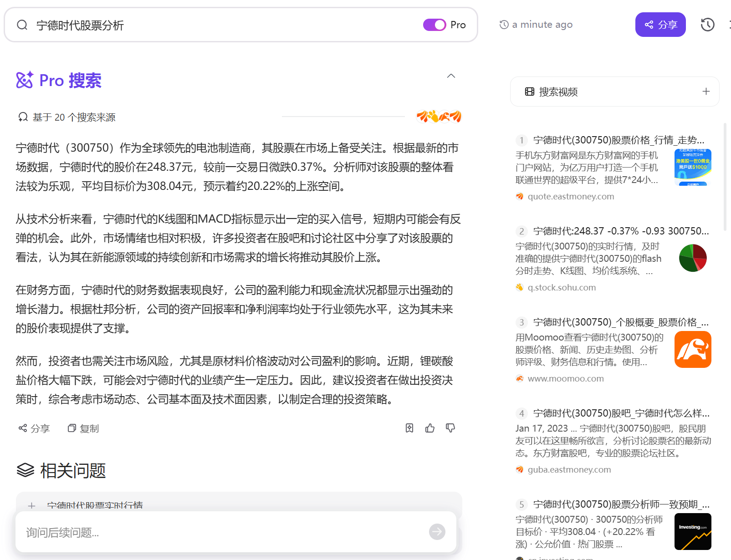
Task: Click the search magnifier icon
Action: (22, 25)
